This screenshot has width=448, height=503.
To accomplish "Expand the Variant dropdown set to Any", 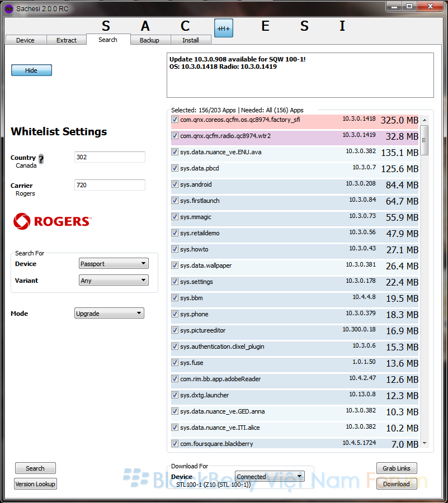I will point(114,280).
